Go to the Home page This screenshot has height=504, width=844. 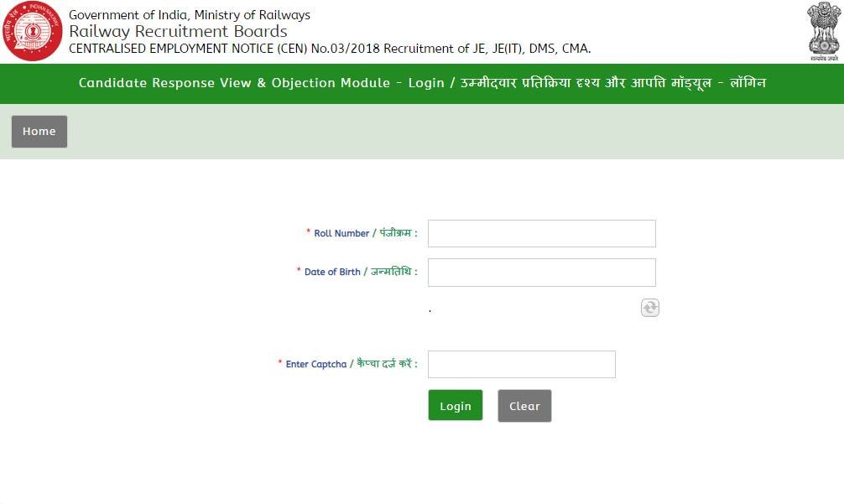click(x=39, y=132)
